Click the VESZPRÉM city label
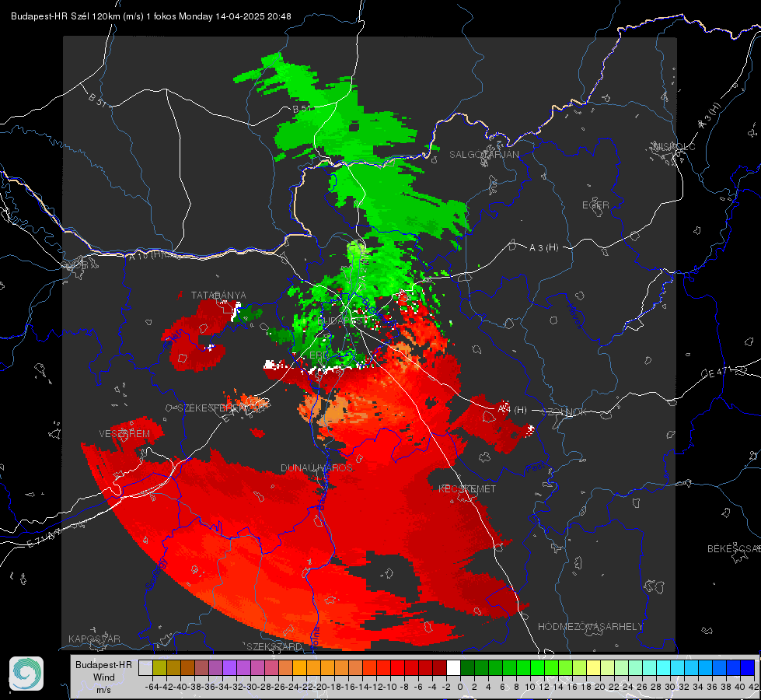The height and width of the screenshot is (700, 761). [124, 433]
